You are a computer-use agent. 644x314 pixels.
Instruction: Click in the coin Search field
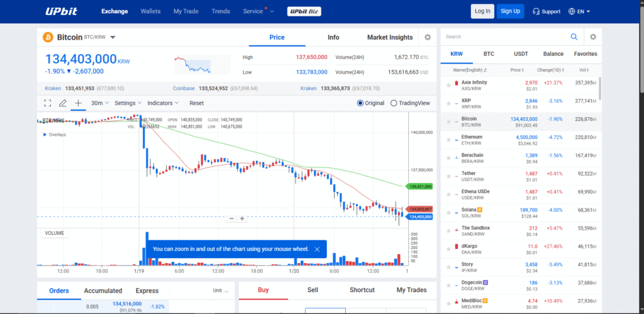503,37
